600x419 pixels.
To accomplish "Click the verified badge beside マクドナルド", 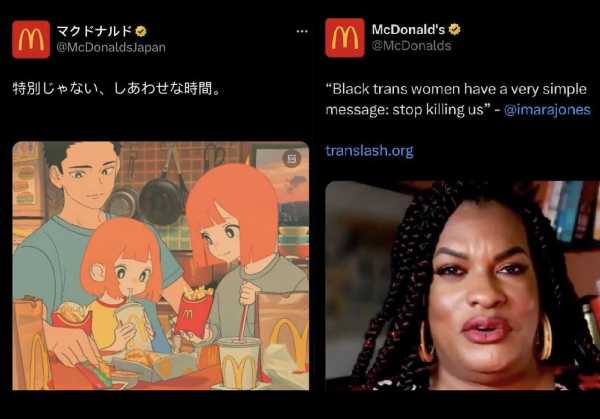I will click(141, 31).
